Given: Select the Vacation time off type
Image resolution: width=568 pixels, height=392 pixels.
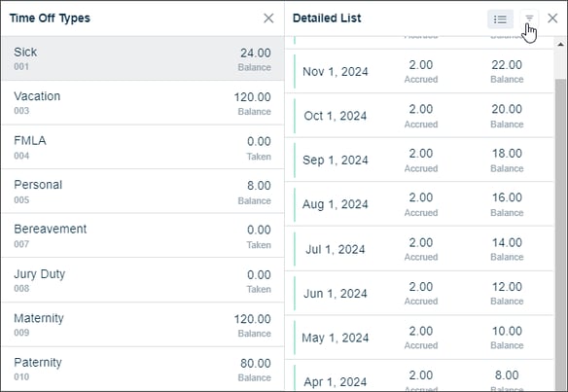Looking at the screenshot, I should (x=143, y=103).
